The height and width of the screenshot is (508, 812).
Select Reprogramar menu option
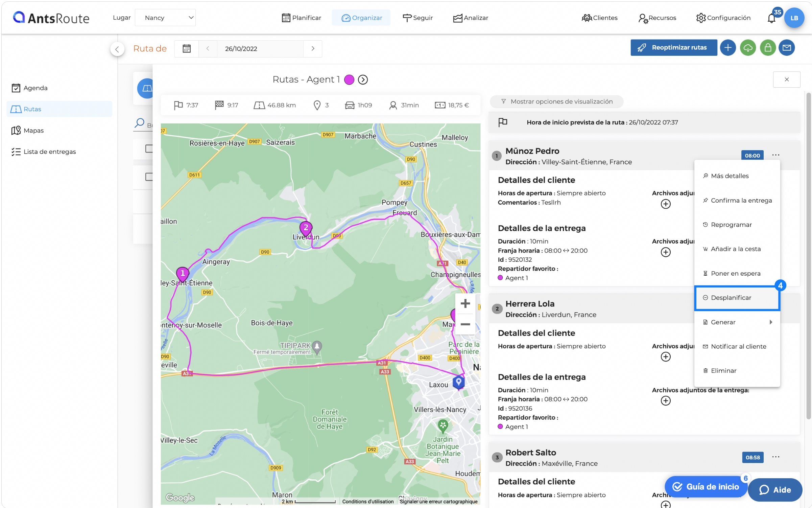point(737,225)
